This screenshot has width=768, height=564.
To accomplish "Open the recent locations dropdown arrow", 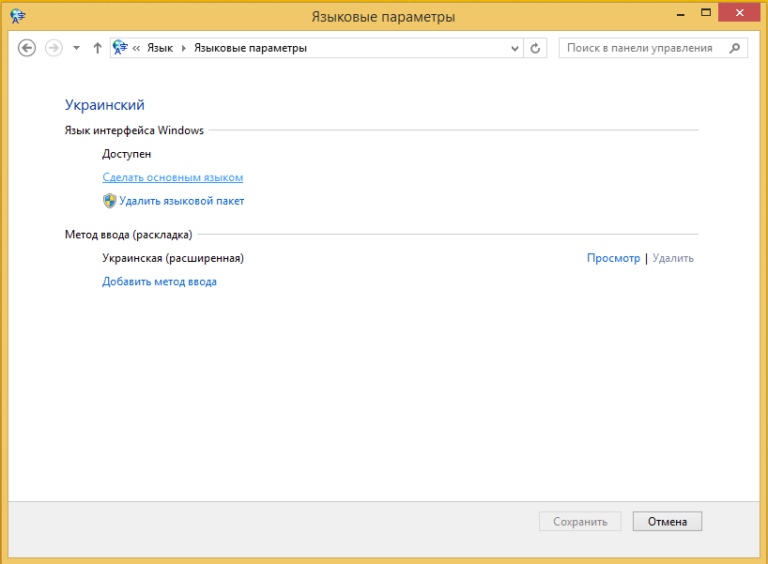I will click(76, 48).
